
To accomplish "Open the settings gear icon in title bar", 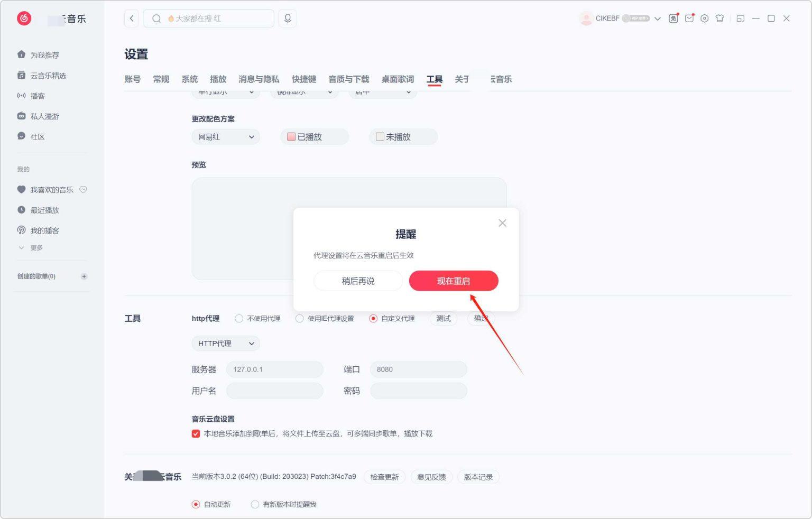I will pyautogui.click(x=704, y=18).
